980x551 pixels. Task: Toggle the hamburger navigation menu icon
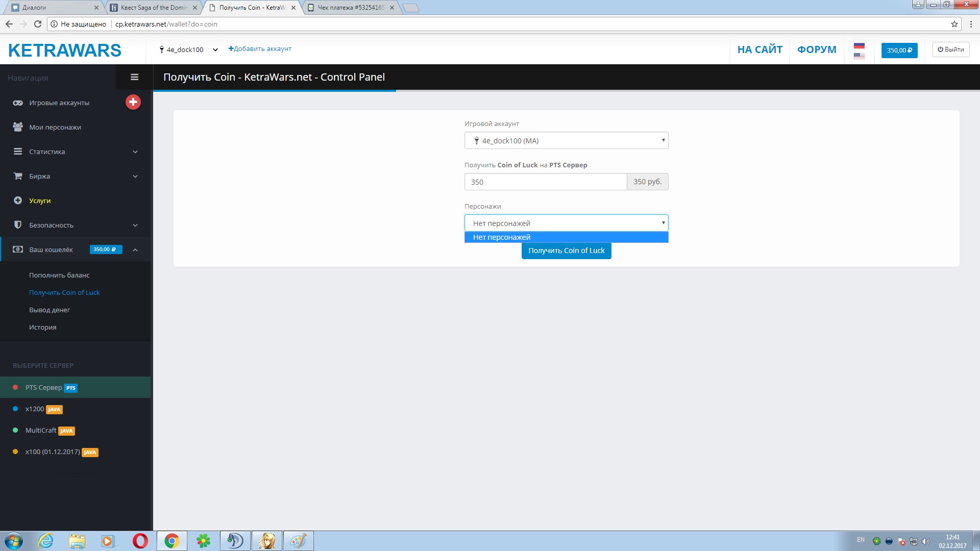click(x=135, y=77)
